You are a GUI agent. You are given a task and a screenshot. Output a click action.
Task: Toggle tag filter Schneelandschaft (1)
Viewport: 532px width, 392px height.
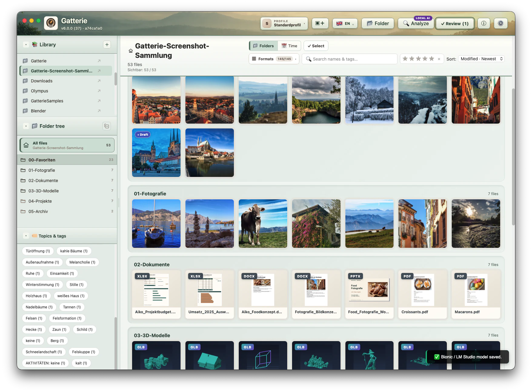[44, 352]
